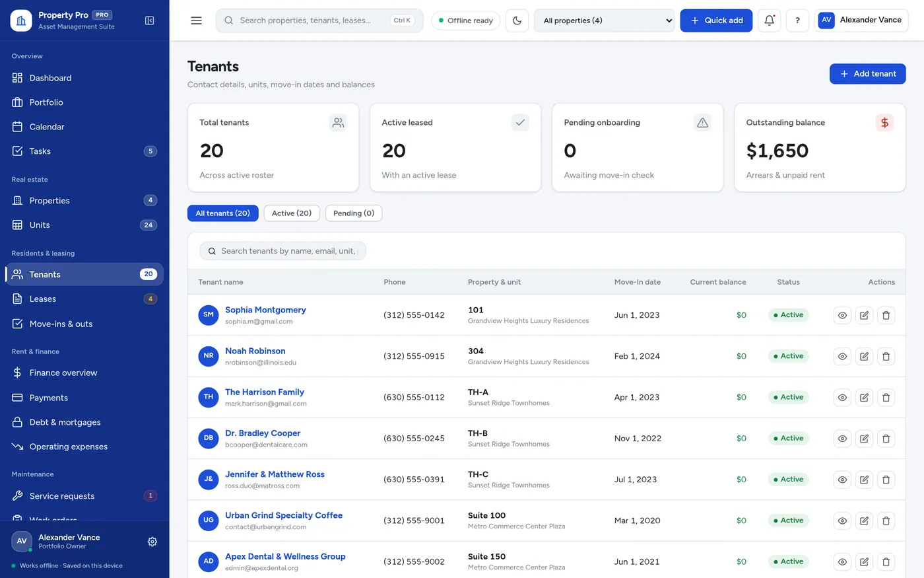Delete Dr. Bradley Cooper tenant

pos(886,439)
